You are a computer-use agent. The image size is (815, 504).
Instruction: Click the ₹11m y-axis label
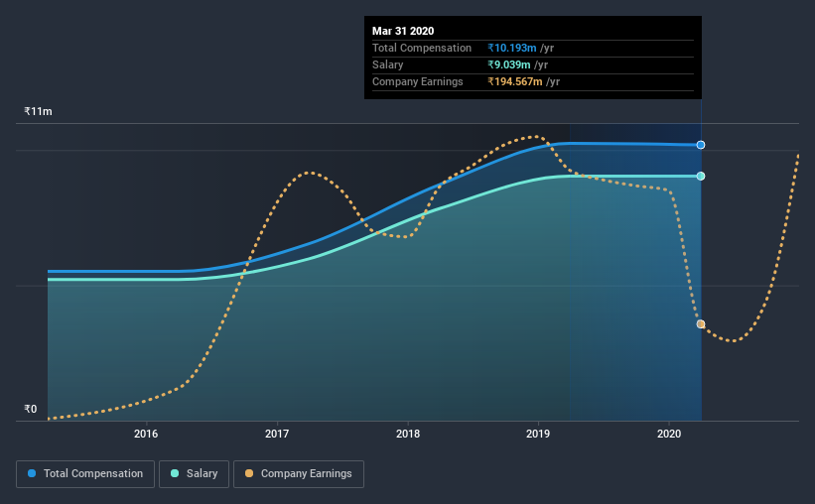click(x=38, y=111)
